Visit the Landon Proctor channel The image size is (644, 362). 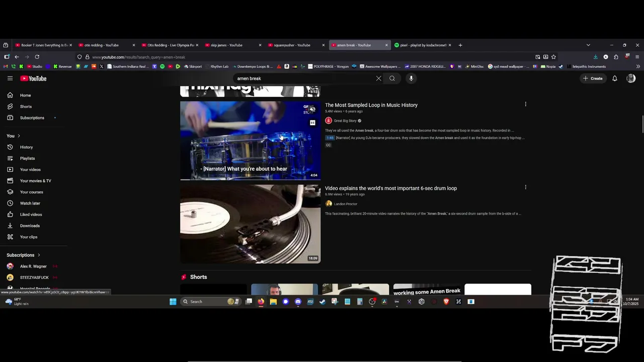[x=346, y=204]
